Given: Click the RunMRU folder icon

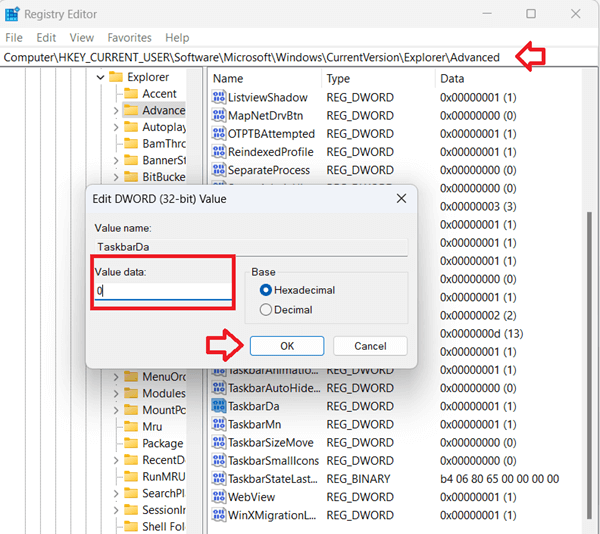Looking at the screenshot, I should pyautogui.click(x=131, y=477).
